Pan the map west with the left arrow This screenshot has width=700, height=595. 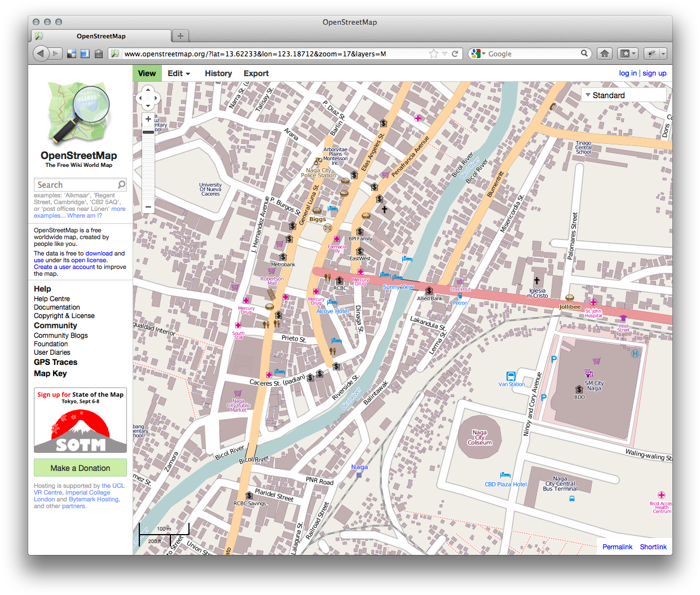140,98
